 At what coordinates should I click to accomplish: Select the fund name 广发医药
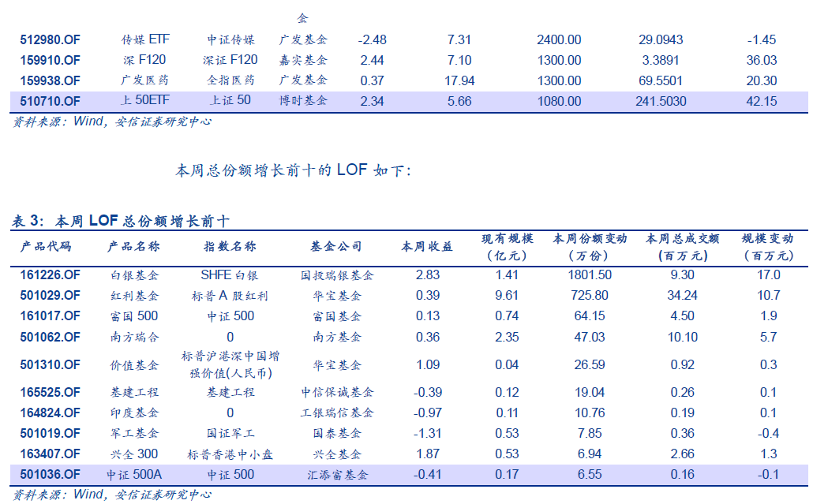144,80
